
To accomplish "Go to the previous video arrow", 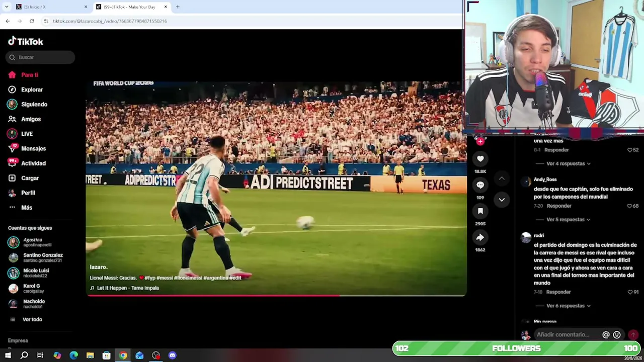I will [502, 178].
